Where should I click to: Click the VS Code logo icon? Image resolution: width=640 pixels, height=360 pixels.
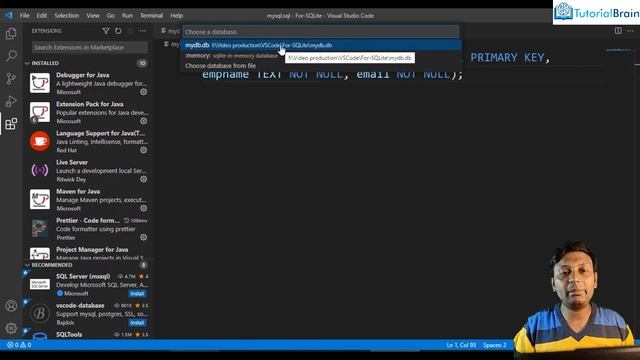pyautogui.click(x=9, y=16)
